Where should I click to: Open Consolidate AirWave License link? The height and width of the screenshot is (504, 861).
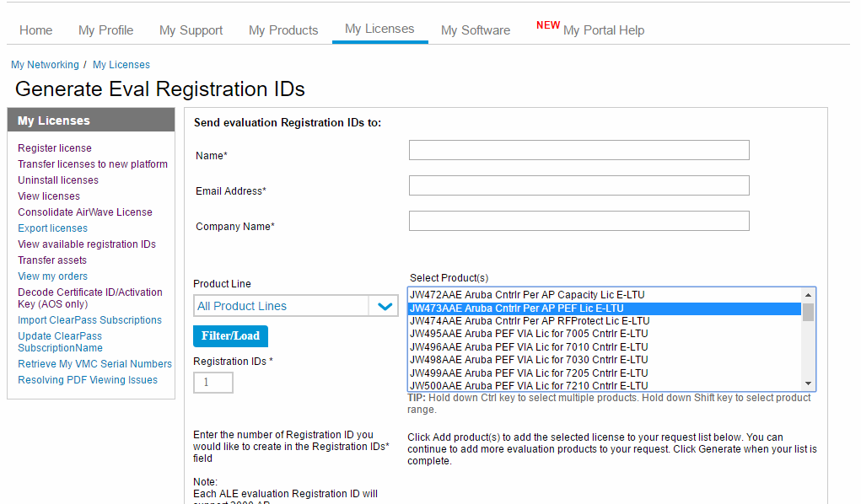[84, 212]
